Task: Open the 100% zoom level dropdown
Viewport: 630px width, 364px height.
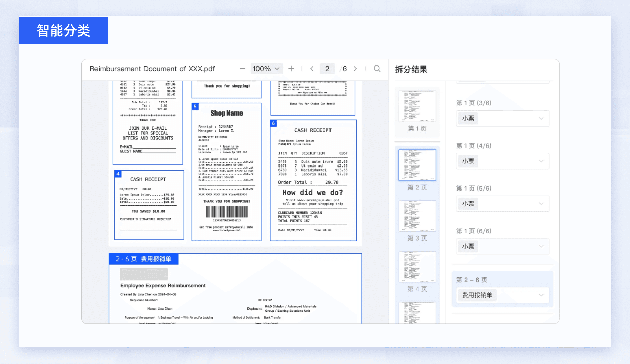Action: [266, 69]
